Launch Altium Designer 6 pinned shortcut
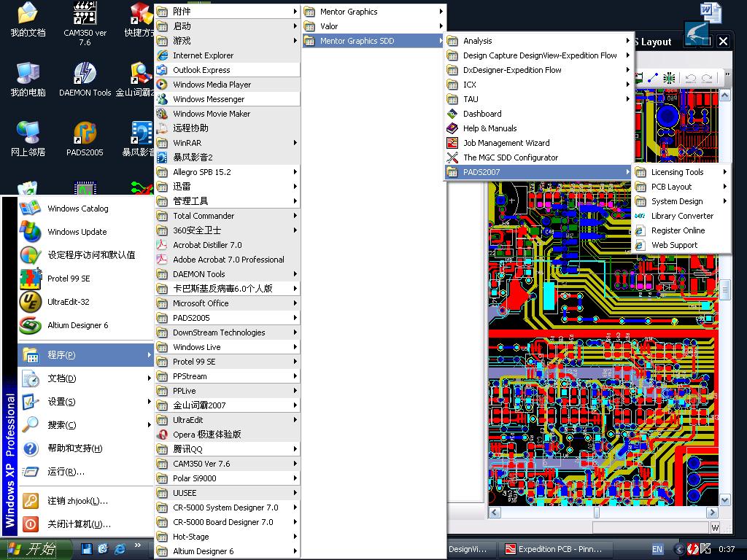 (x=85, y=325)
